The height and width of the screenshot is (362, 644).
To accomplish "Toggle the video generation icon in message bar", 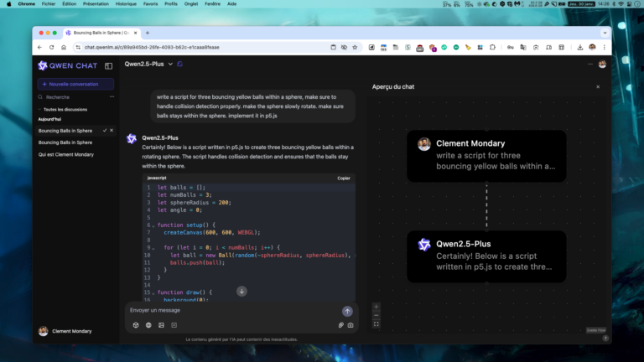I will pos(174,325).
